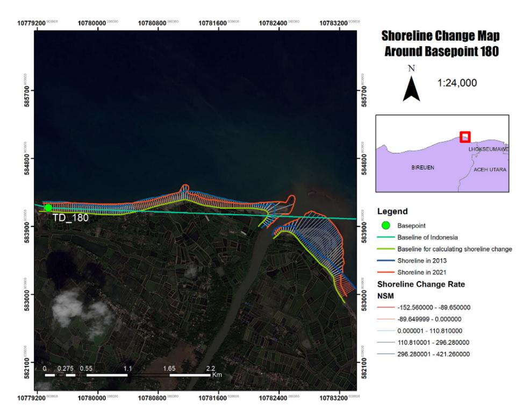Viewport: 530px width, 420px height.
Task: Click the 10780000 coordinate on the top axis
Action: [x=91, y=23]
